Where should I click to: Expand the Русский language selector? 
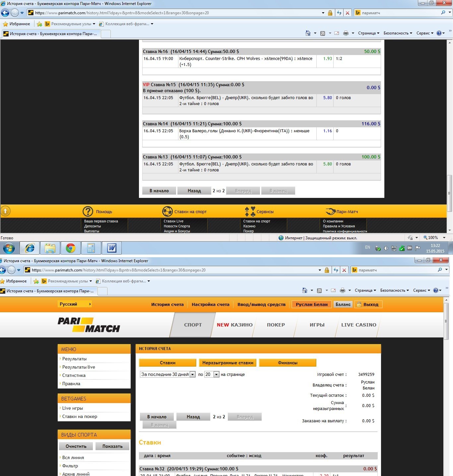coord(75,304)
